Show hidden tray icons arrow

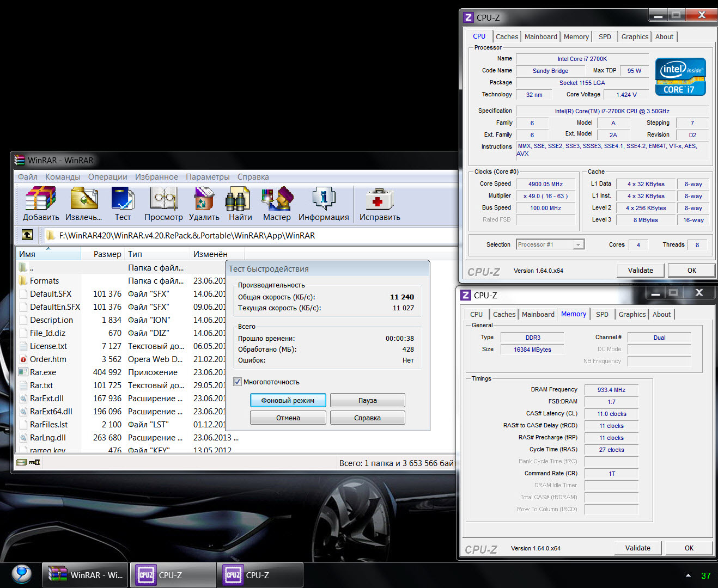click(x=688, y=575)
